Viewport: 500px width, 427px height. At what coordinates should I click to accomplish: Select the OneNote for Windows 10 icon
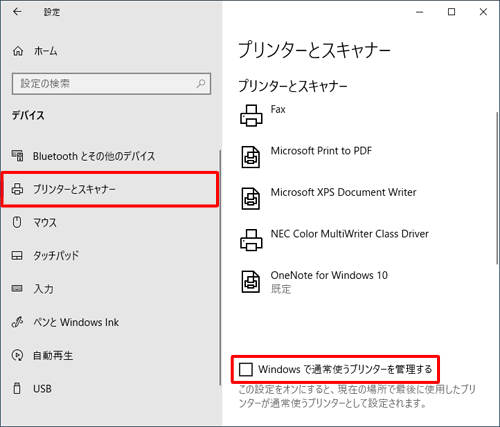pyautogui.click(x=251, y=282)
